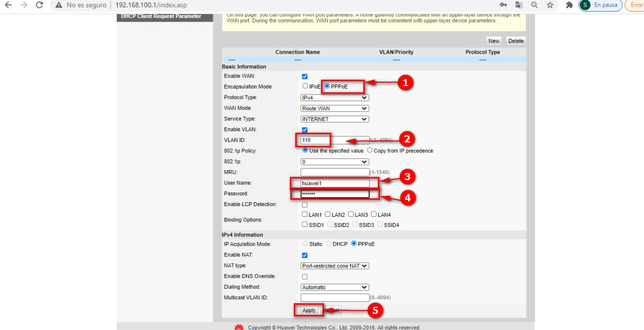Open the saved passwords key icon
The height and width of the screenshot is (330, 644).
pos(503,5)
